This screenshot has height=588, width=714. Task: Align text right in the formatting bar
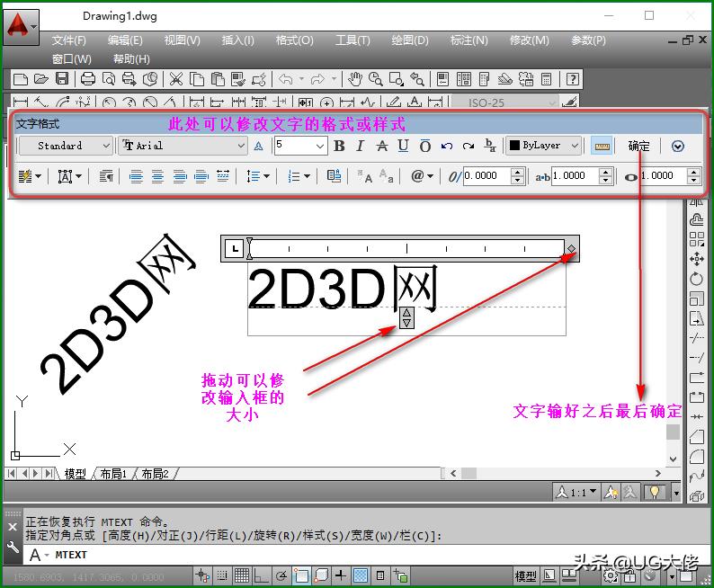coord(180,176)
